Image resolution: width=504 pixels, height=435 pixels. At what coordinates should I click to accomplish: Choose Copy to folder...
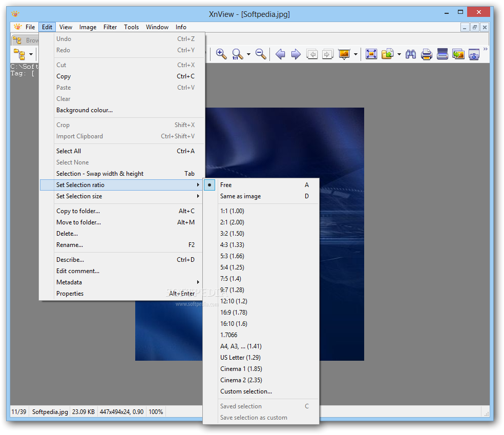pos(121,211)
